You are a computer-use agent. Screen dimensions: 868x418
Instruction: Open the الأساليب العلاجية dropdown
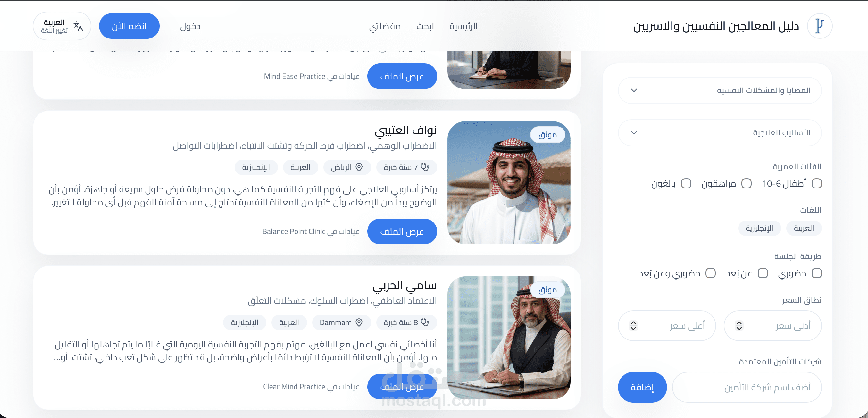[x=719, y=132]
